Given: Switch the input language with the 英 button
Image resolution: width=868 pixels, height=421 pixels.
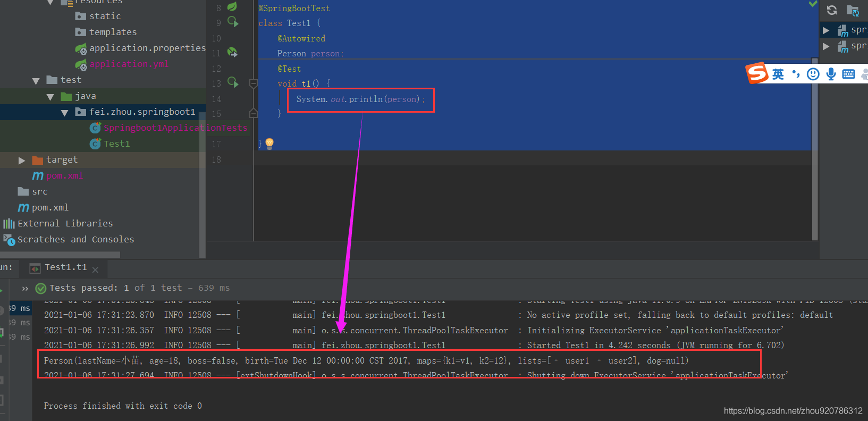Looking at the screenshot, I should pyautogui.click(x=778, y=74).
